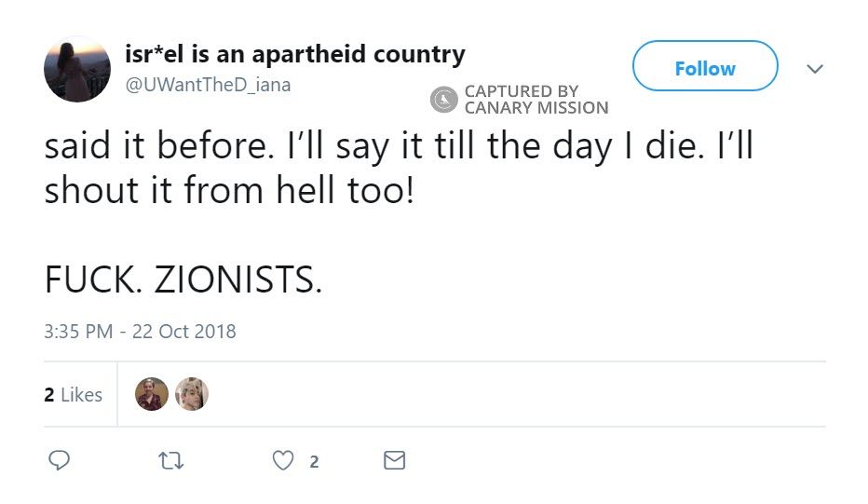
Task: Open the @UWantTheD_iana handle link
Action: pyautogui.click(x=207, y=85)
